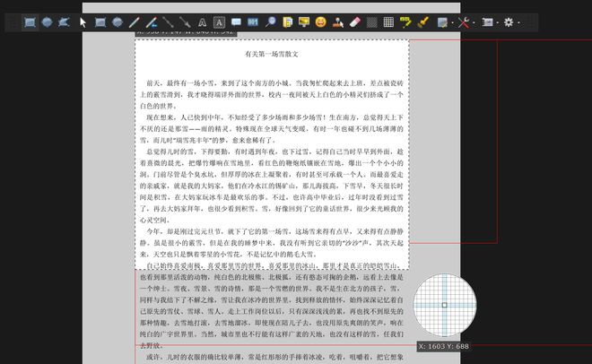The image size is (592, 364).
Task: Choose the arrow pointer selection tool
Action: (x=83, y=22)
